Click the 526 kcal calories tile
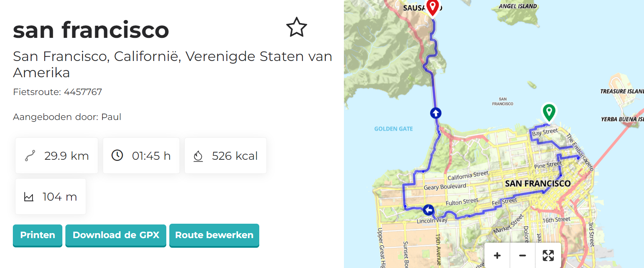 (x=226, y=156)
